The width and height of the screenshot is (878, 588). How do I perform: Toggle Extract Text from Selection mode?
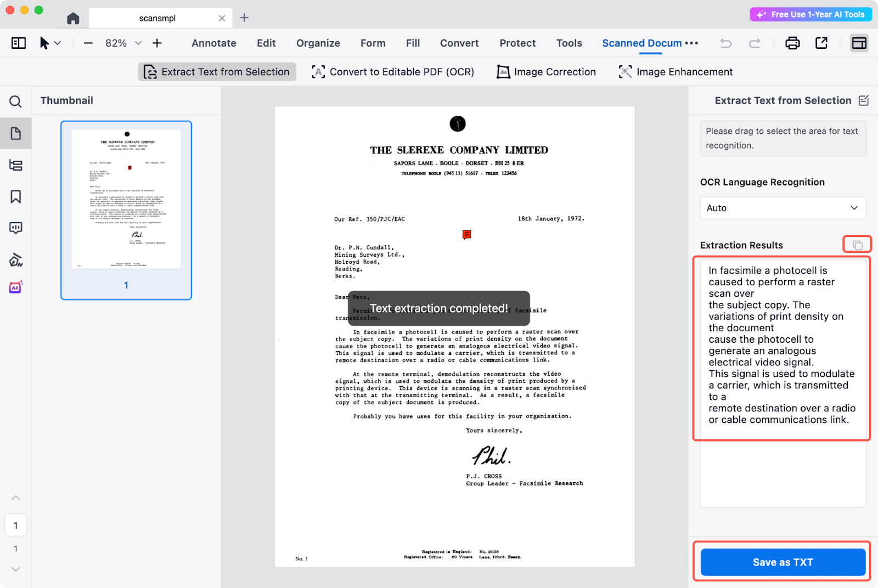tap(217, 72)
